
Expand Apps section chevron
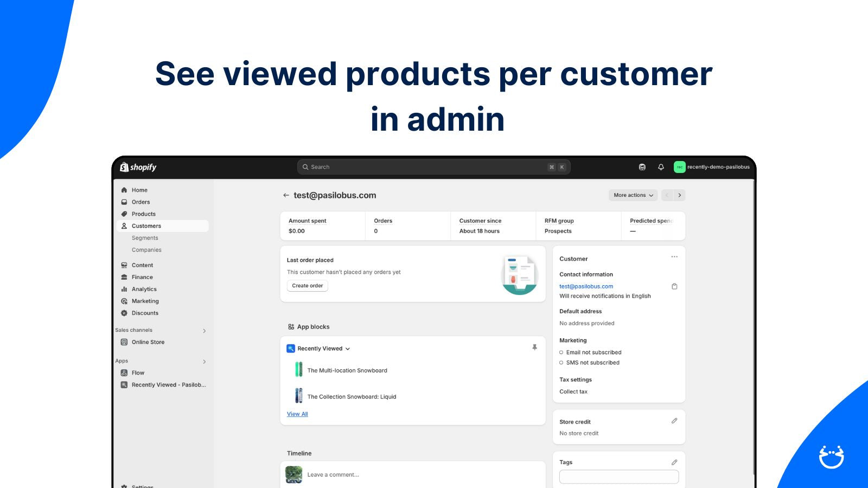point(205,362)
